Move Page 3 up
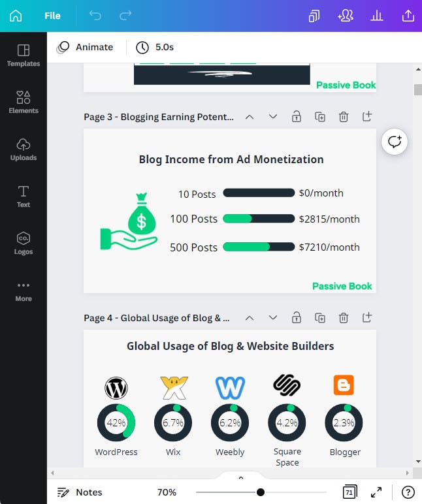The height and width of the screenshot is (504, 422). pyautogui.click(x=250, y=117)
